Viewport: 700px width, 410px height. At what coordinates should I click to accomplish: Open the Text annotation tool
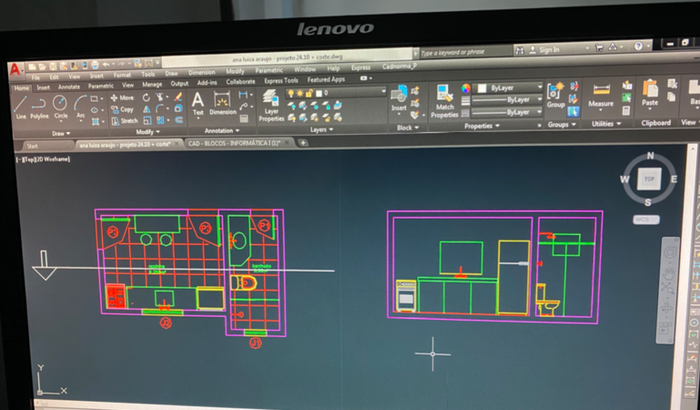[198, 104]
